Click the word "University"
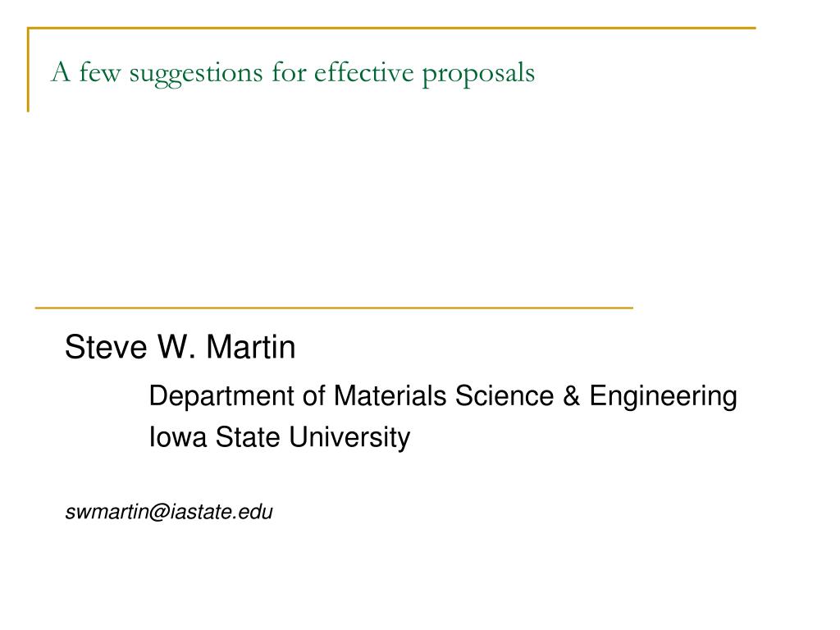 (x=349, y=438)
